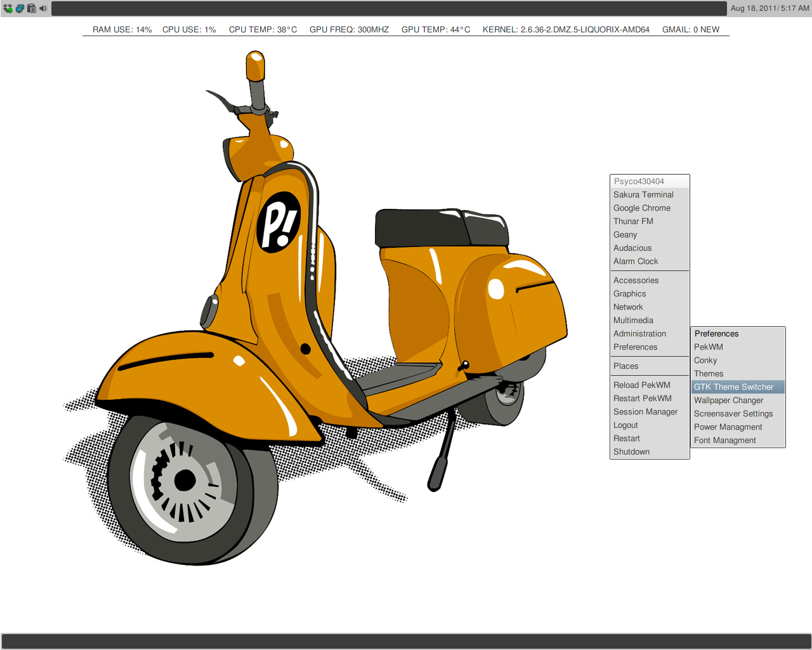
Task: Click the GPU TEMP: 44°C readout
Action: (x=436, y=30)
